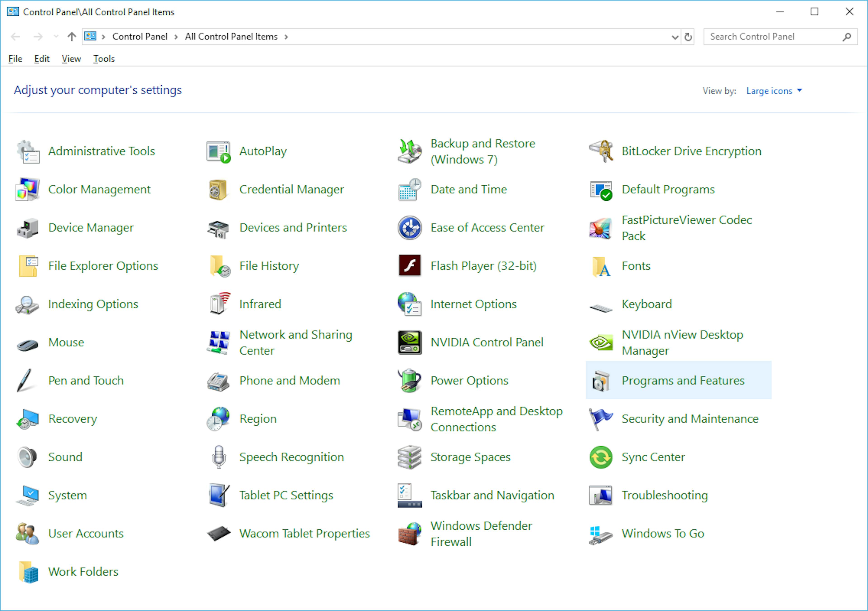
Task: Open Device Manager
Action: pos(91,228)
